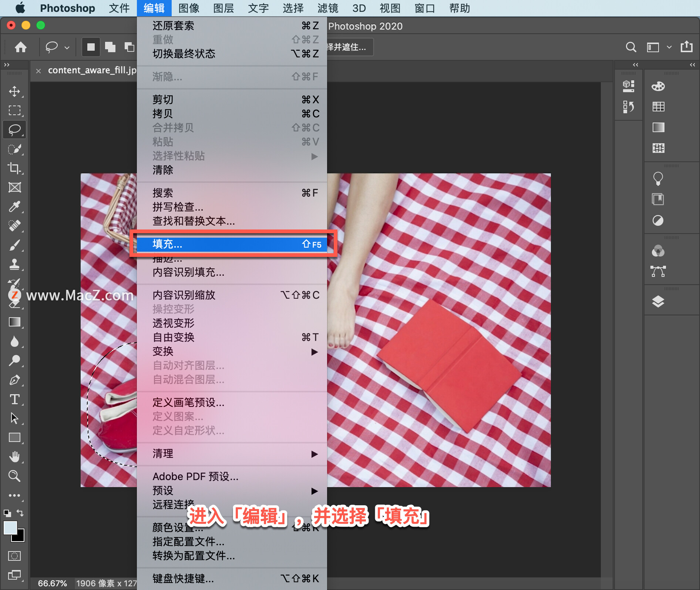700x590 pixels.
Task: Select the Gradient tool
Action: (x=14, y=322)
